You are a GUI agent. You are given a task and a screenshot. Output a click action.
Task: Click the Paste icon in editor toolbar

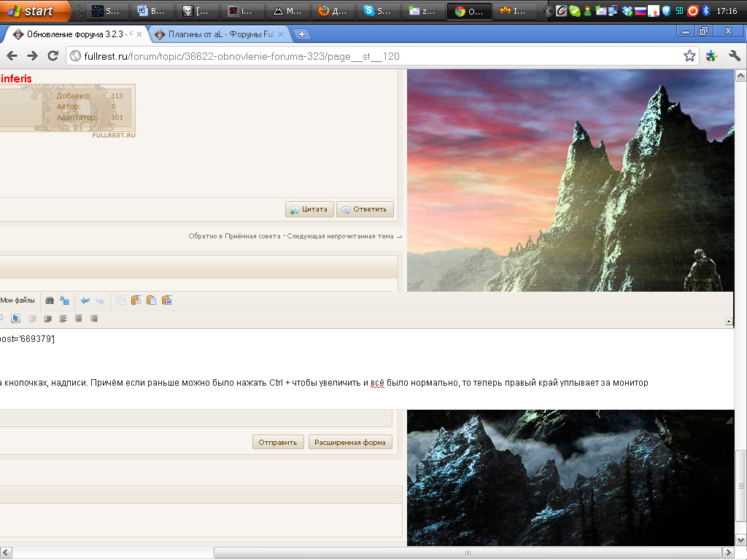(136, 300)
